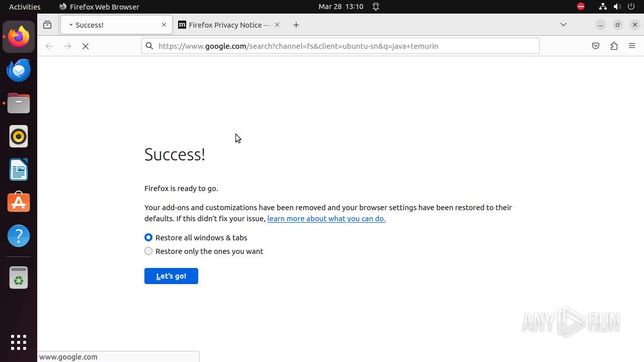Stop loading the current page
The width and height of the screenshot is (644, 362).
click(x=86, y=46)
